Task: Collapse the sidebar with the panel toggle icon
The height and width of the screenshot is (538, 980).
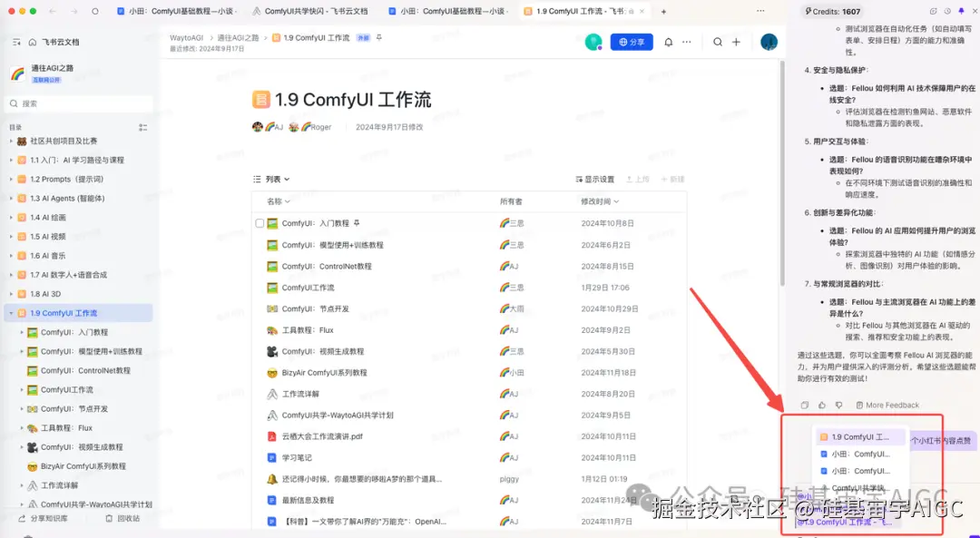Action: (x=17, y=41)
